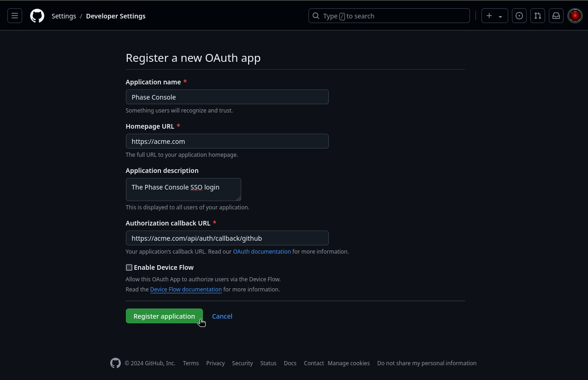This screenshot has height=380, width=588.
Task: Click the footer GitHub logo
Action: [115, 363]
